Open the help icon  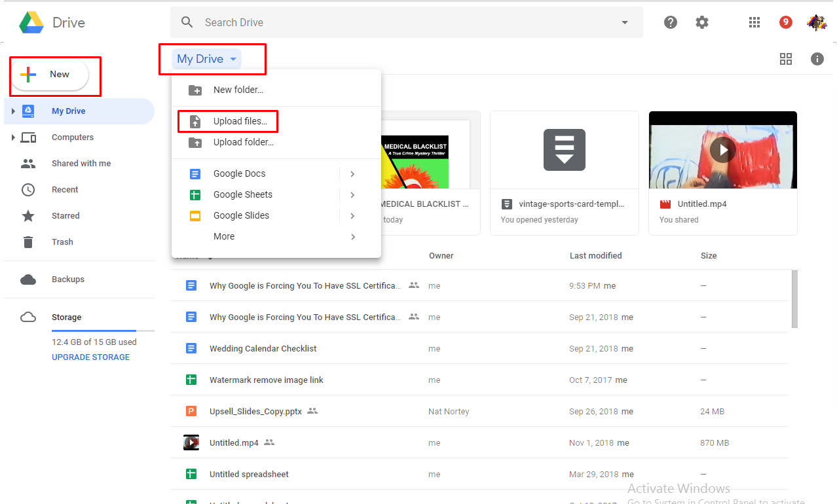pos(670,22)
